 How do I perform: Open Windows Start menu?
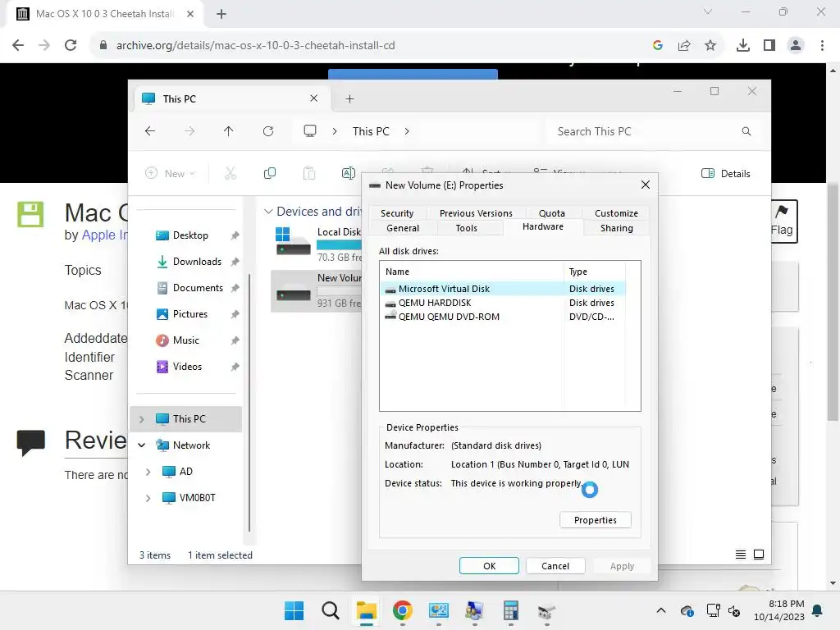(294, 610)
